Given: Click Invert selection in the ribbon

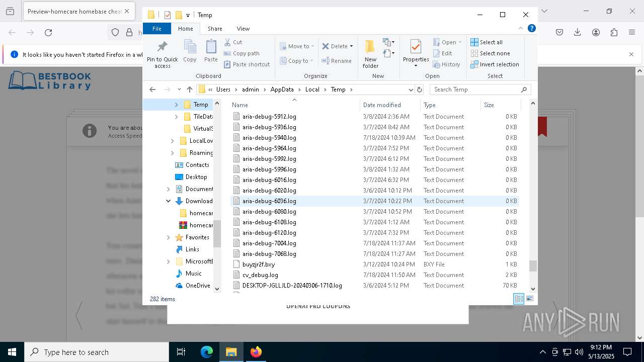Looking at the screenshot, I should [495, 64].
